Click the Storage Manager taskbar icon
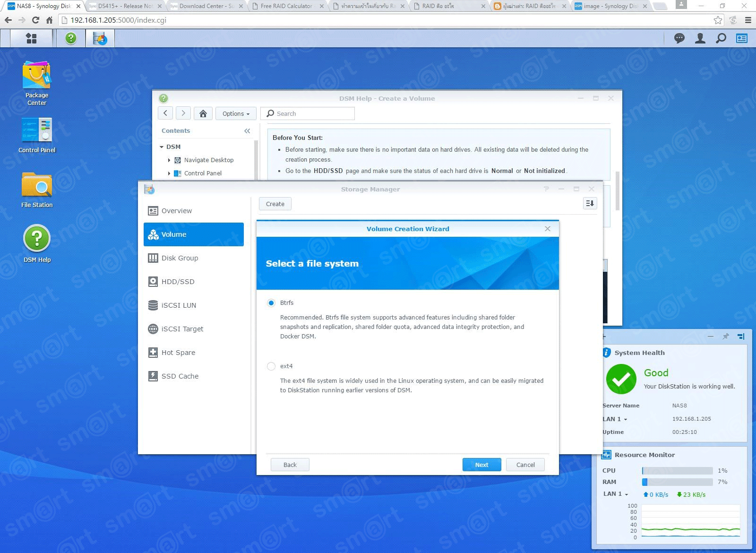Image resolution: width=756 pixels, height=553 pixels. point(100,38)
